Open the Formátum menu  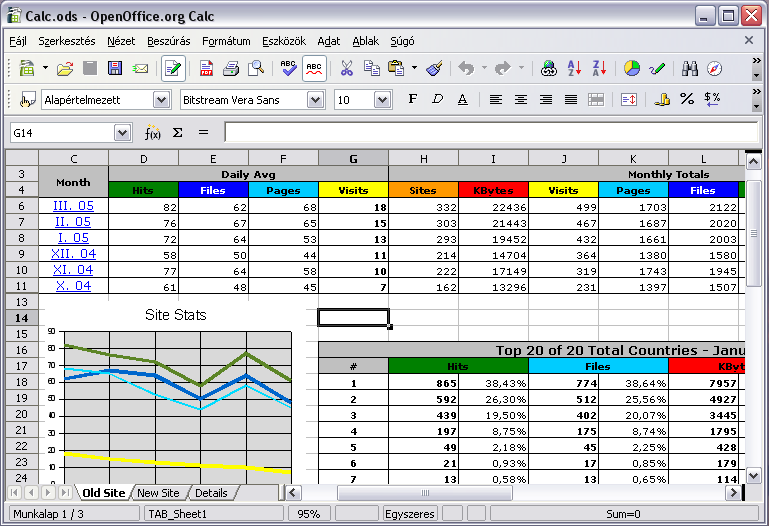pyautogui.click(x=226, y=41)
